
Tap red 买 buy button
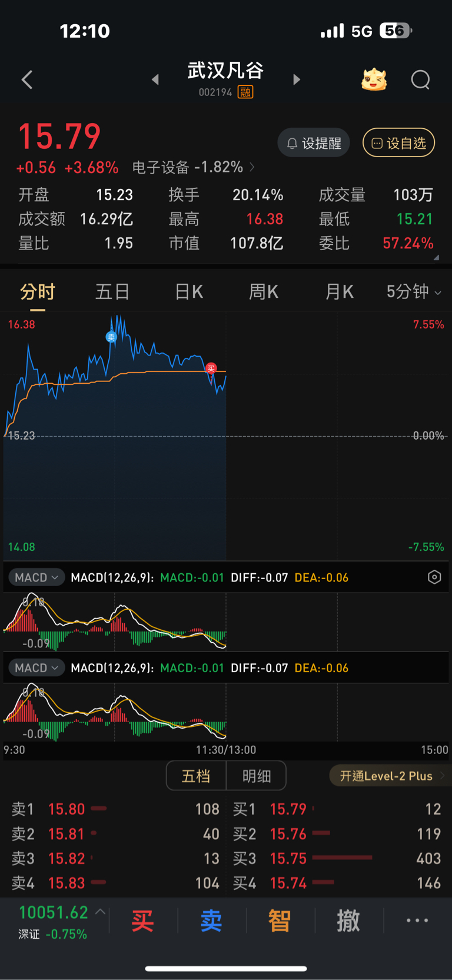click(x=142, y=921)
